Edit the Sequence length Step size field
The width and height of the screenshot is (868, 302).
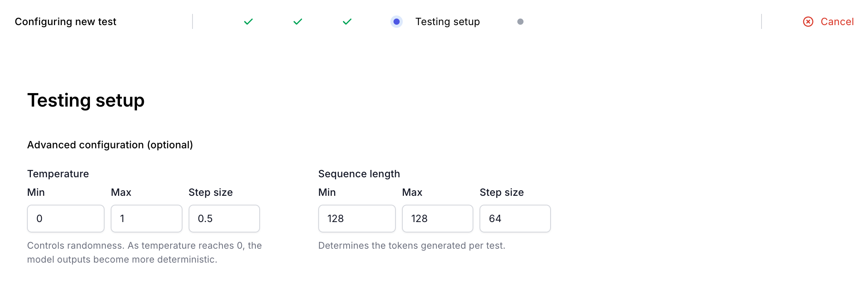[x=515, y=219]
